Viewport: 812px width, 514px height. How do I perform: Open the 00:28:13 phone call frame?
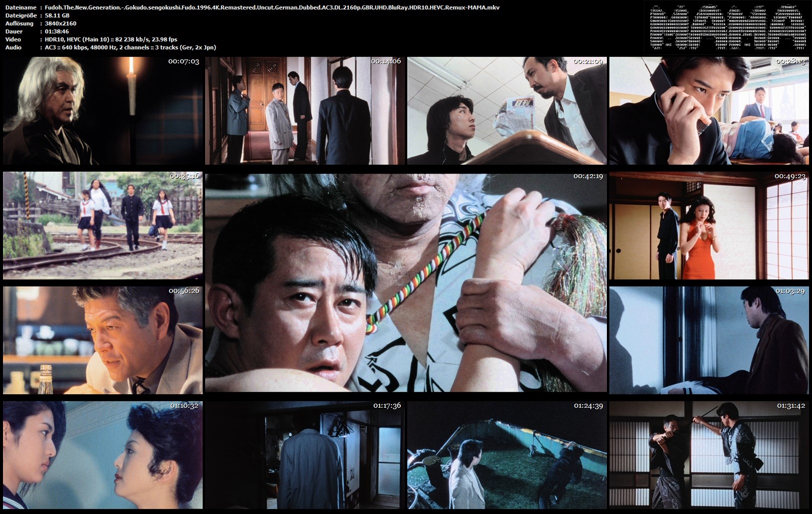tap(709, 111)
